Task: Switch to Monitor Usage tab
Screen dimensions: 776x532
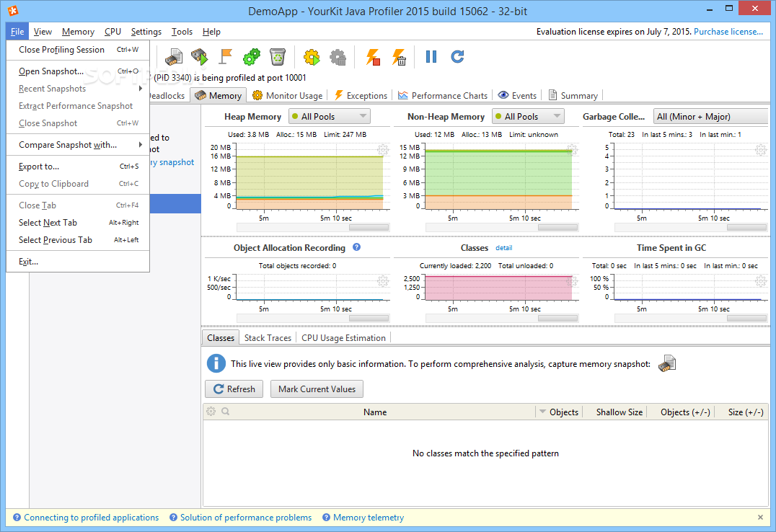Action: pos(288,95)
